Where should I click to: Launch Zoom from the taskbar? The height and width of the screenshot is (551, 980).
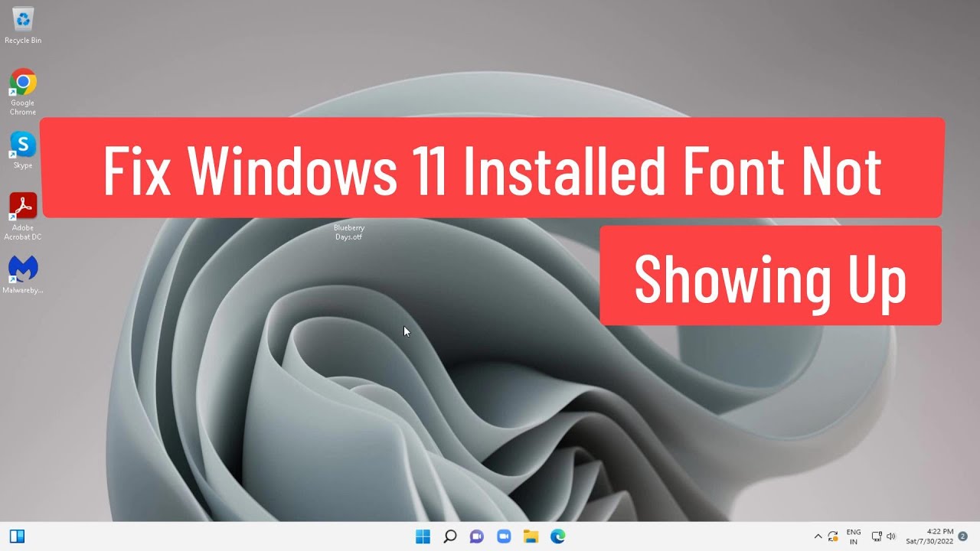(504, 536)
